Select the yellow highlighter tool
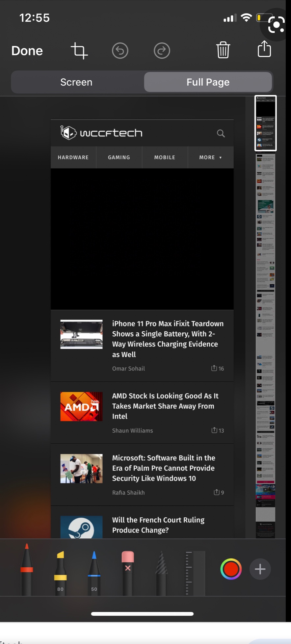291x644 pixels. [x=60, y=573]
